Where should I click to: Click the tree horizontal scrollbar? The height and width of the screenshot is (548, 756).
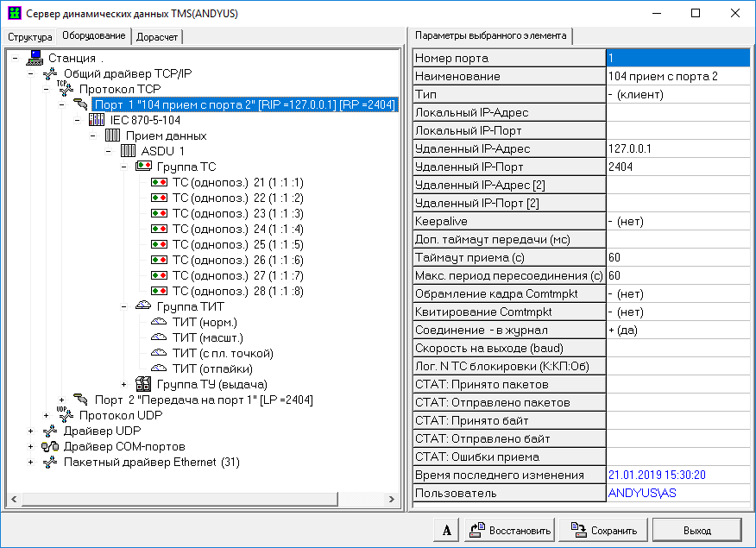tap(203, 501)
